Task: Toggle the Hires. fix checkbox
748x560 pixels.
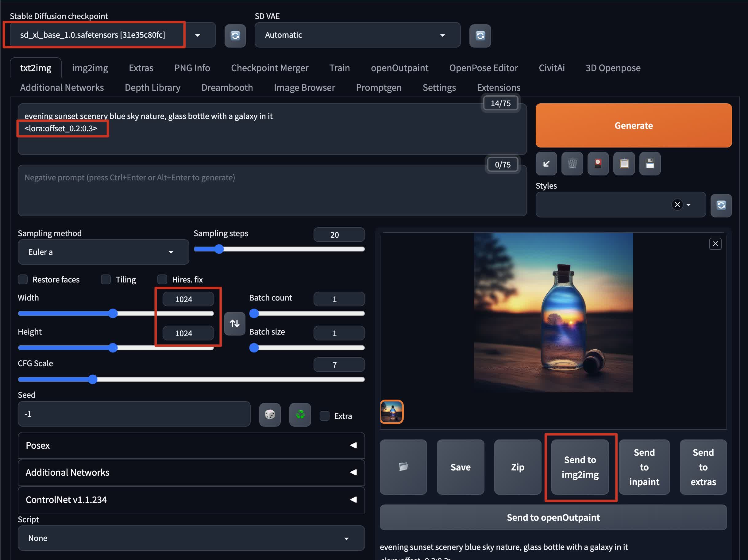Action: pyautogui.click(x=162, y=279)
